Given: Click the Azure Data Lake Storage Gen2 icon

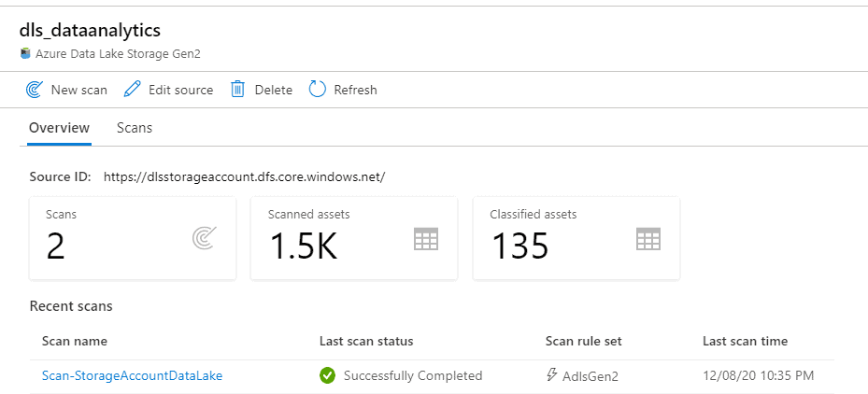Looking at the screenshot, I should (x=25, y=53).
